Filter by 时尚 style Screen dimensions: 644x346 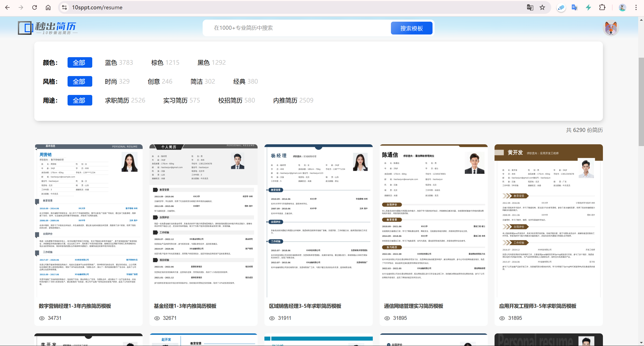(117, 81)
